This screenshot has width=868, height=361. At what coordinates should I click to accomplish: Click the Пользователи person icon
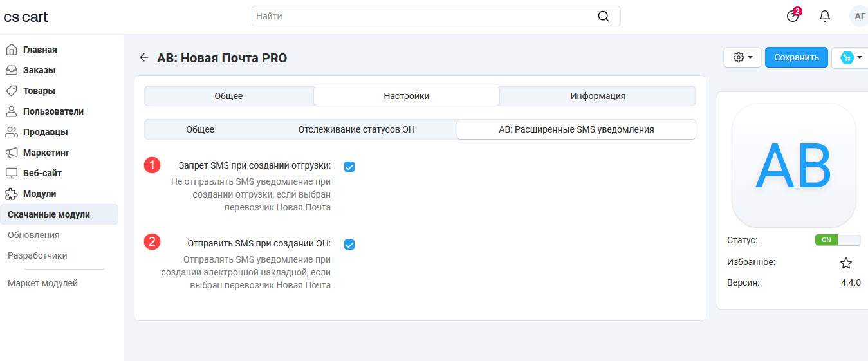[x=11, y=111]
